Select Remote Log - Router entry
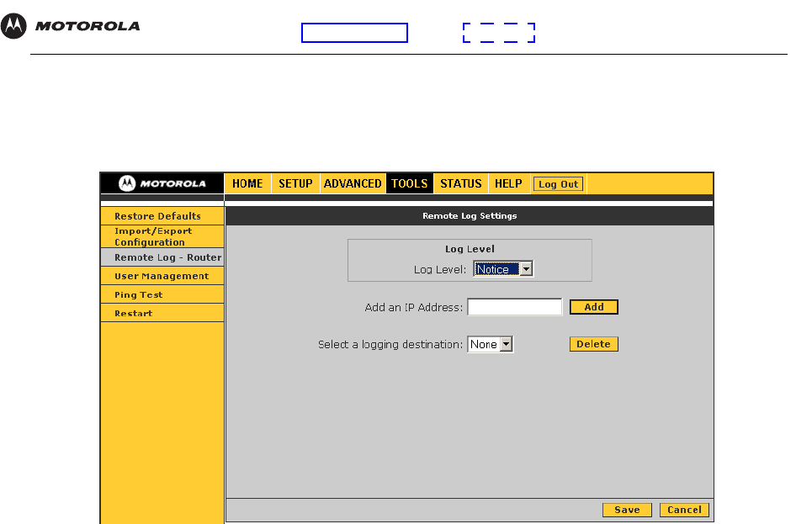The image size is (812, 524). click(x=162, y=257)
